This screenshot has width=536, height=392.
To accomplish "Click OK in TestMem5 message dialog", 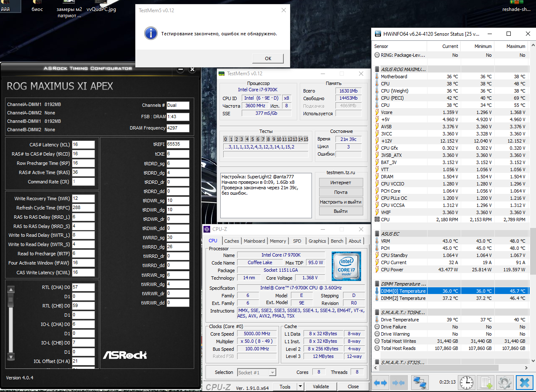I will (x=268, y=58).
